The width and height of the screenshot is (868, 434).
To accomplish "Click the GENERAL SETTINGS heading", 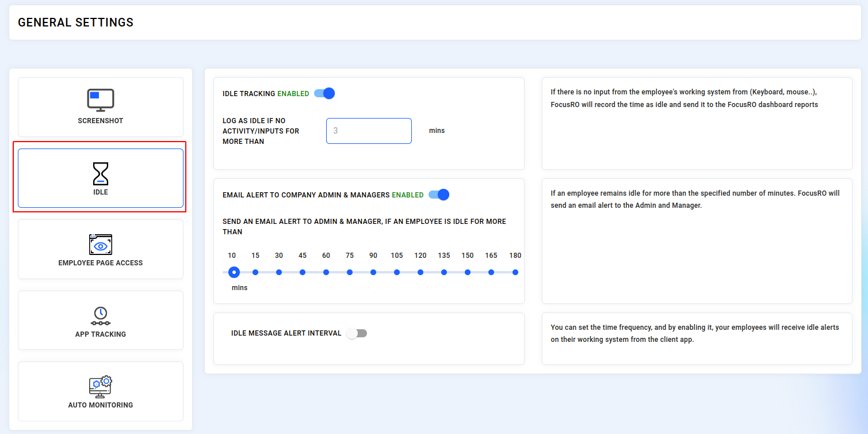I will pyautogui.click(x=76, y=22).
